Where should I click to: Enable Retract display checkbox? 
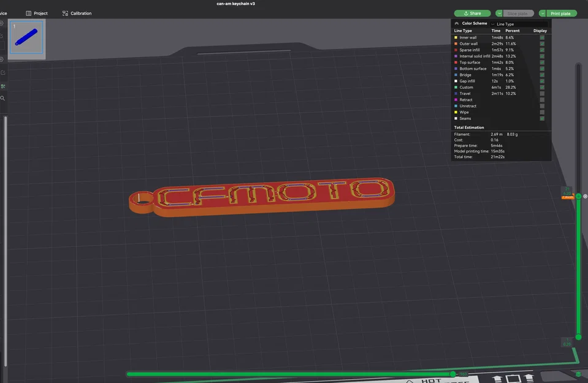pyautogui.click(x=542, y=100)
